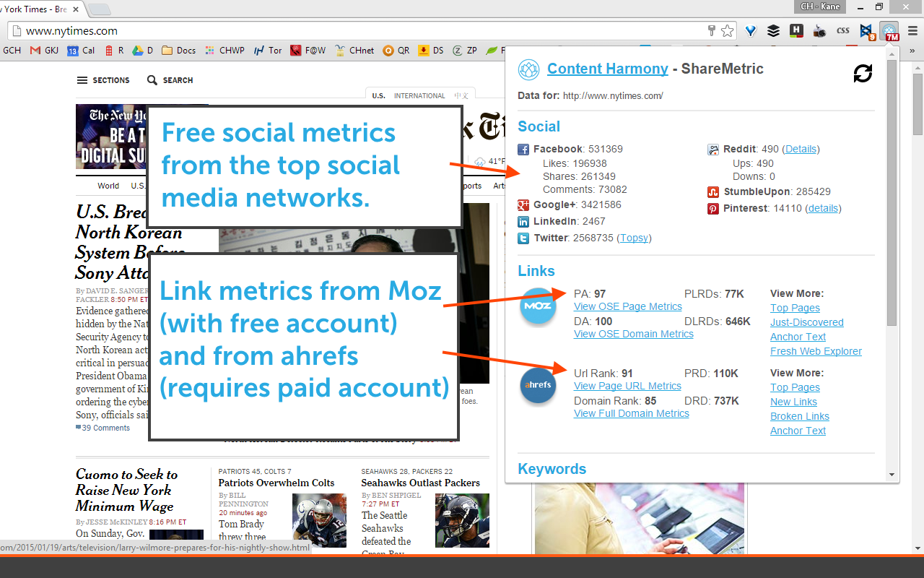Image resolution: width=924 pixels, height=578 pixels.
Task: Switch to the International edition
Action: (x=419, y=95)
